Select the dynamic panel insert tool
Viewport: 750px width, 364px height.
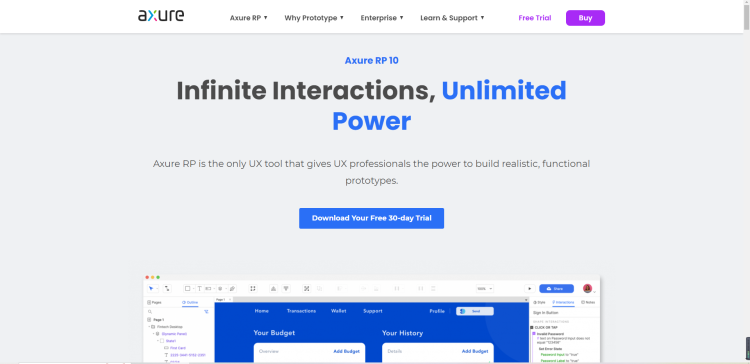point(220,288)
